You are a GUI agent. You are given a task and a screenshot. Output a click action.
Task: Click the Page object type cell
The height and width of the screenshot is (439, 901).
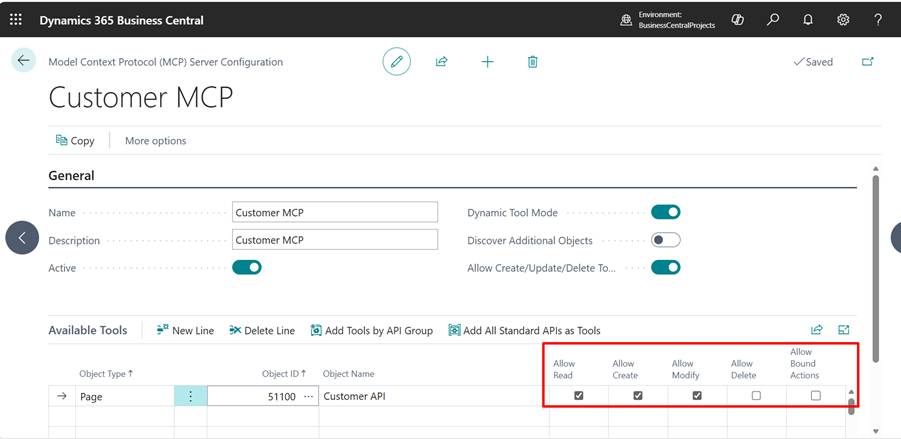[x=125, y=396]
